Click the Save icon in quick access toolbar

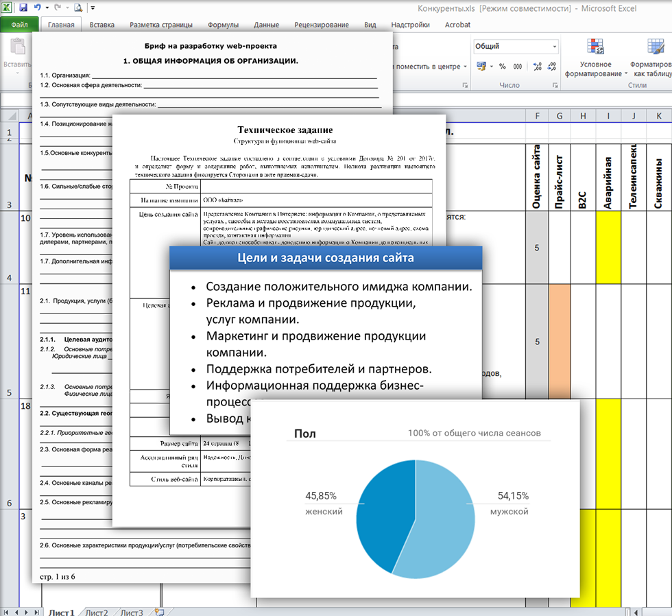(x=23, y=8)
